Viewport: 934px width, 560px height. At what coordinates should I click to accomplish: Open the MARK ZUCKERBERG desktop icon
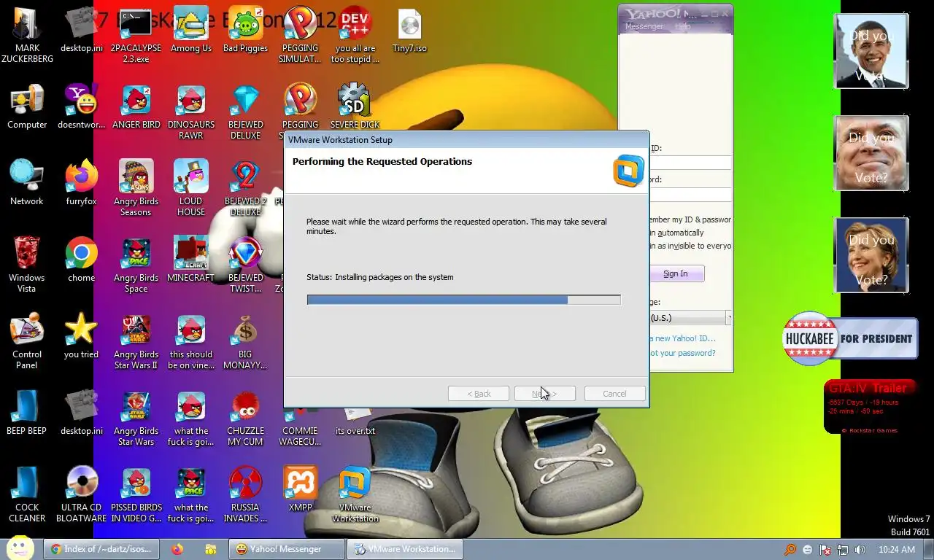(x=27, y=34)
